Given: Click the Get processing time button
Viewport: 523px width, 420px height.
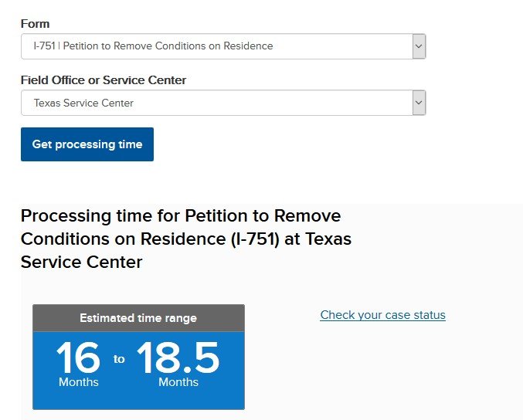Looking at the screenshot, I should coord(87,144).
